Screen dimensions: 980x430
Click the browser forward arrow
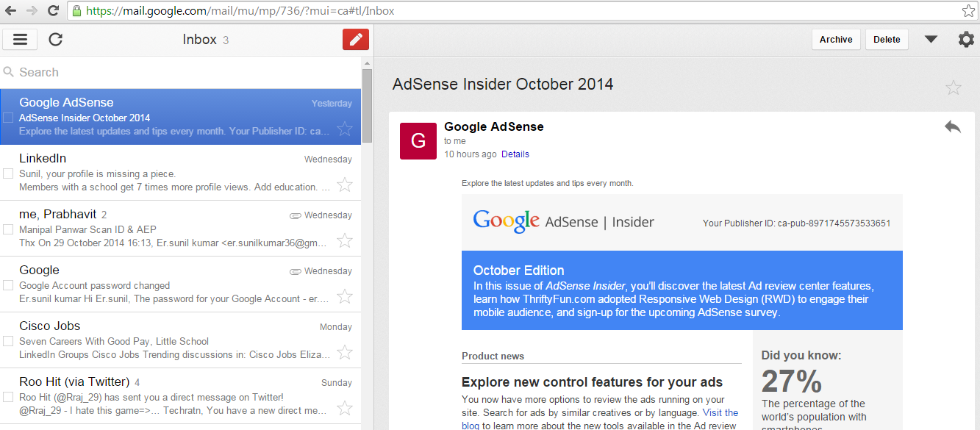[32, 11]
